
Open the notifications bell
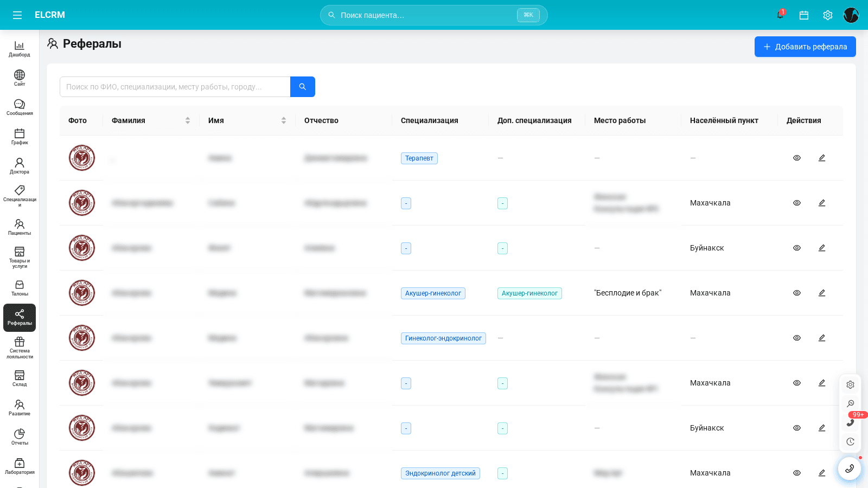click(x=780, y=15)
